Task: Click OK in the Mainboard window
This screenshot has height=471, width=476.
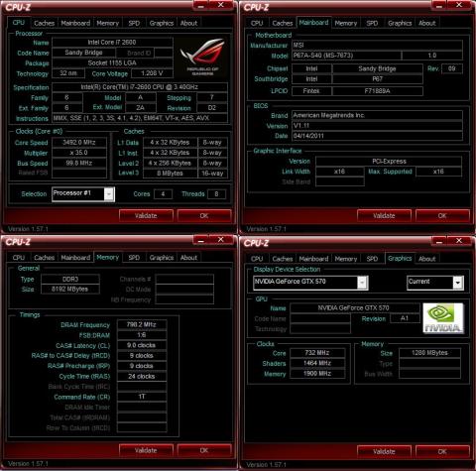Action: [442, 216]
